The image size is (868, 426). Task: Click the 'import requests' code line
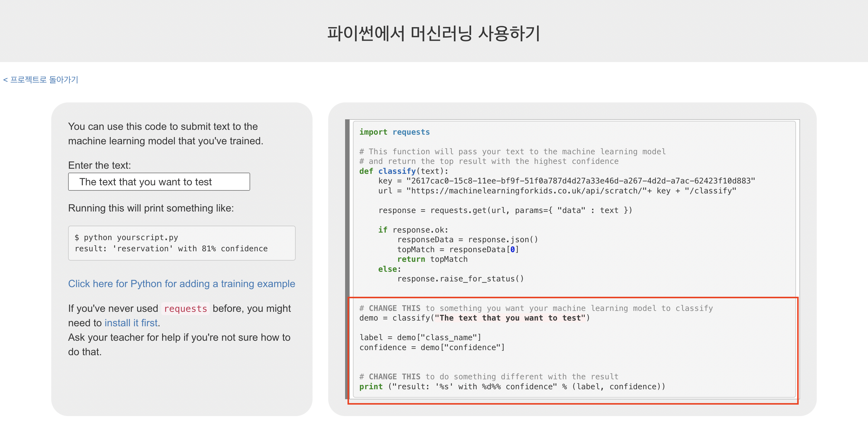pyautogui.click(x=394, y=132)
